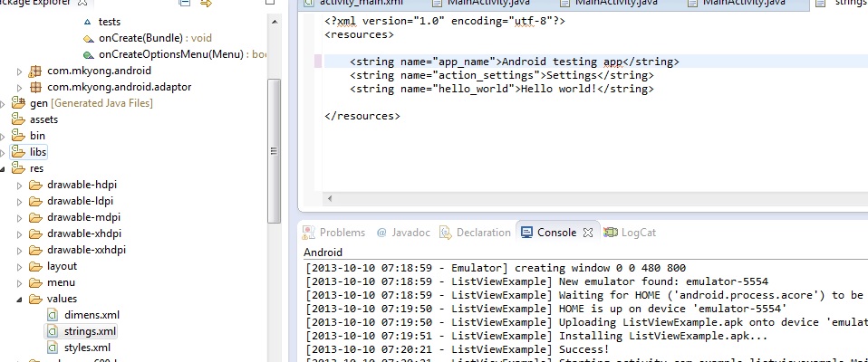The image size is (868, 362).
Task: Select the activity_main.xml editor tab
Action: [361, 4]
